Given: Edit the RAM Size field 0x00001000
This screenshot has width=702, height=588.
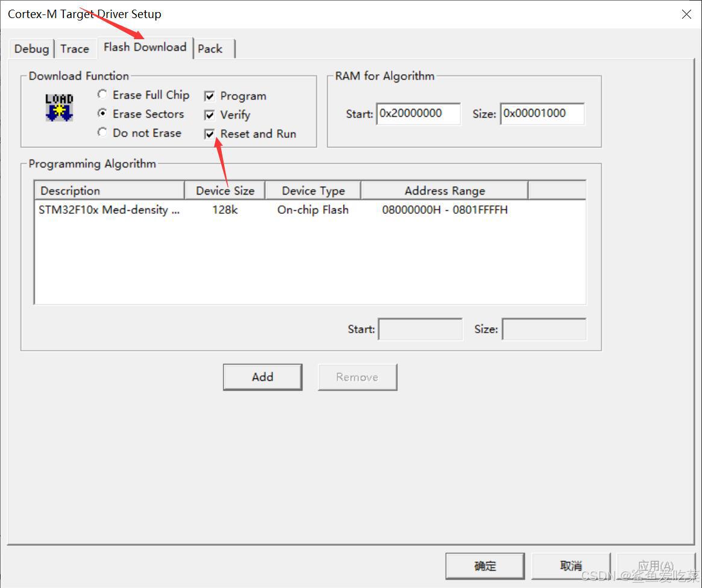Looking at the screenshot, I should (542, 114).
